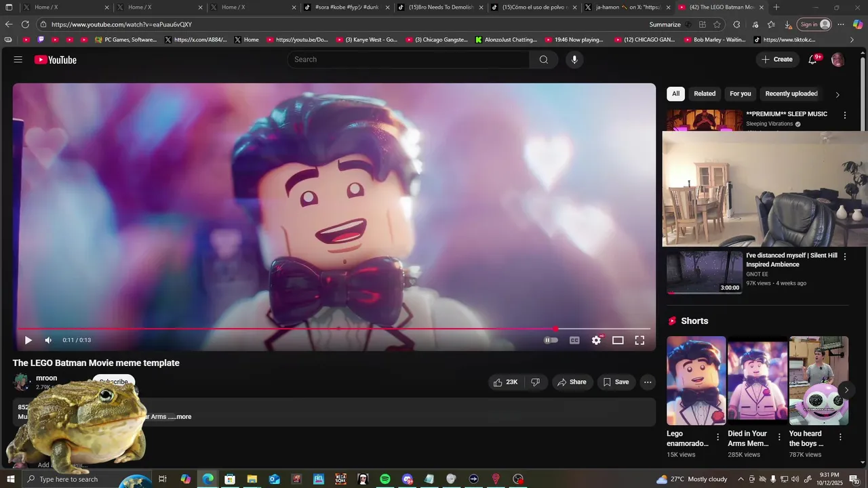Open the Windows Start menu
This screenshot has height=488, width=868.
(x=10, y=479)
